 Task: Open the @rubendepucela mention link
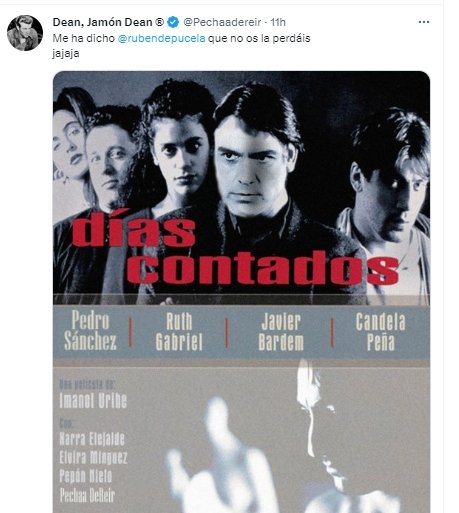click(x=162, y=38)
